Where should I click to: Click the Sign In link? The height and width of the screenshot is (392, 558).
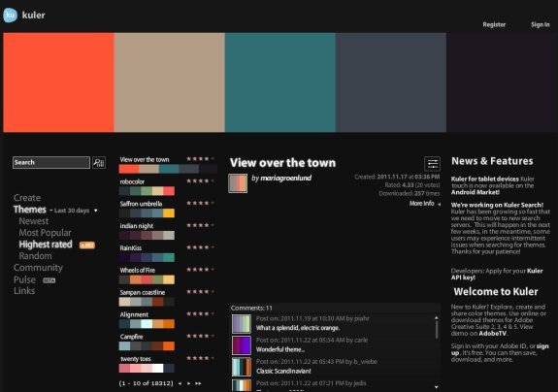point(541,24)
